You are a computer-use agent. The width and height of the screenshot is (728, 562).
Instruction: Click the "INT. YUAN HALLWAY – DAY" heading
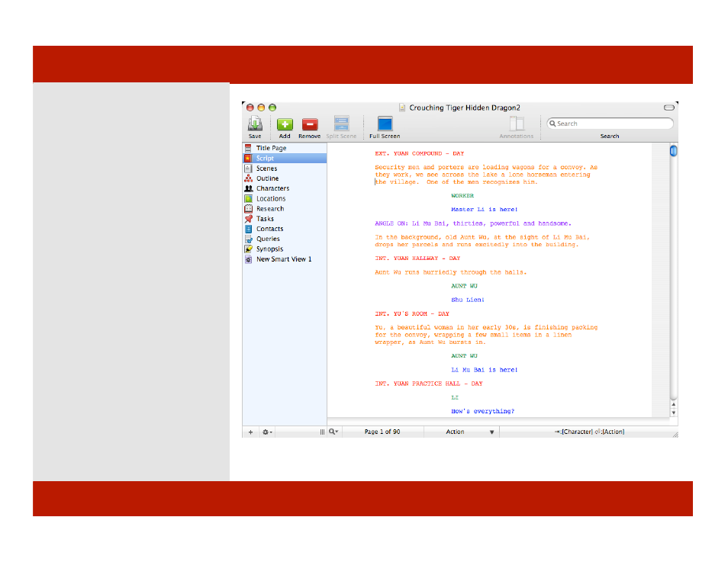point(417,259)
